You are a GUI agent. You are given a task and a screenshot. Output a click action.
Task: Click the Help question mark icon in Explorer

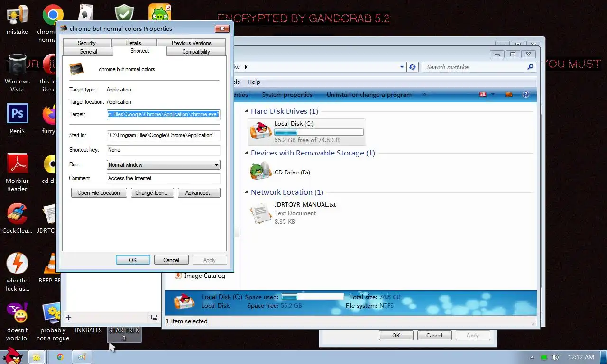[x=525, y=94]
